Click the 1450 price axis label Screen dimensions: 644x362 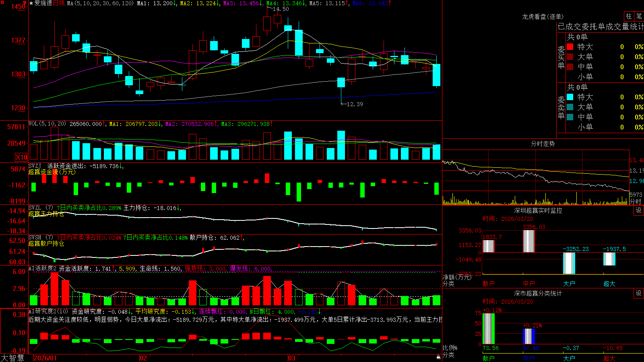point(18,6)
